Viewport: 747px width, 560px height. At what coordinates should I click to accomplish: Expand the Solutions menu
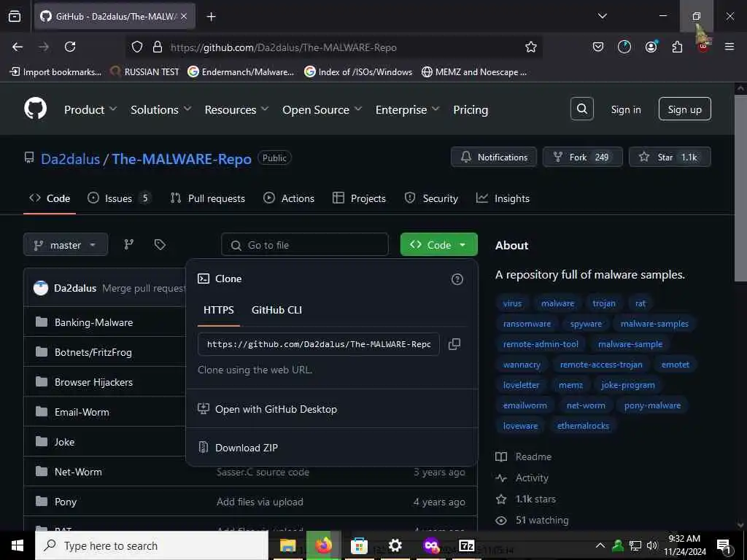pos(161,109)
